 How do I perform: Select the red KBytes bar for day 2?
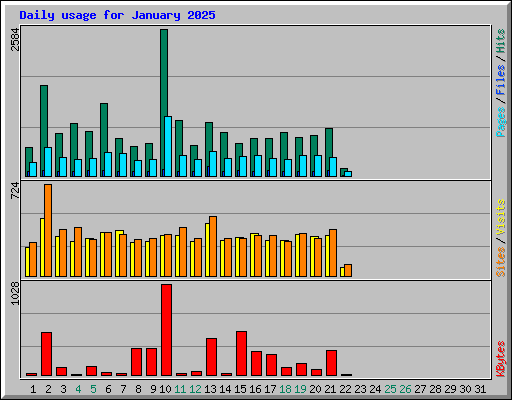46,354
